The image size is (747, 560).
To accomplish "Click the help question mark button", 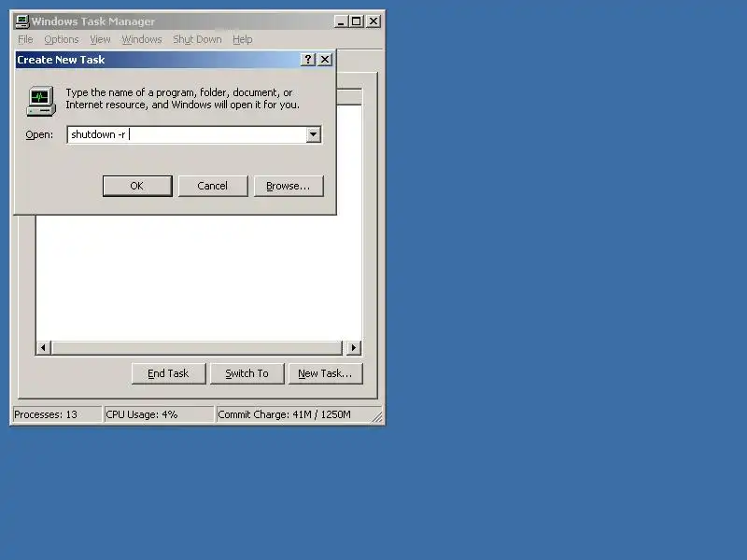I will click(308, 60).
